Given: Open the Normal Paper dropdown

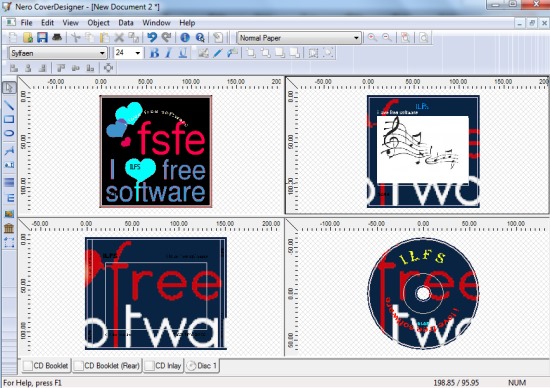Looking at the screenshot, I should pyautogui.click(x=299, y=38).
